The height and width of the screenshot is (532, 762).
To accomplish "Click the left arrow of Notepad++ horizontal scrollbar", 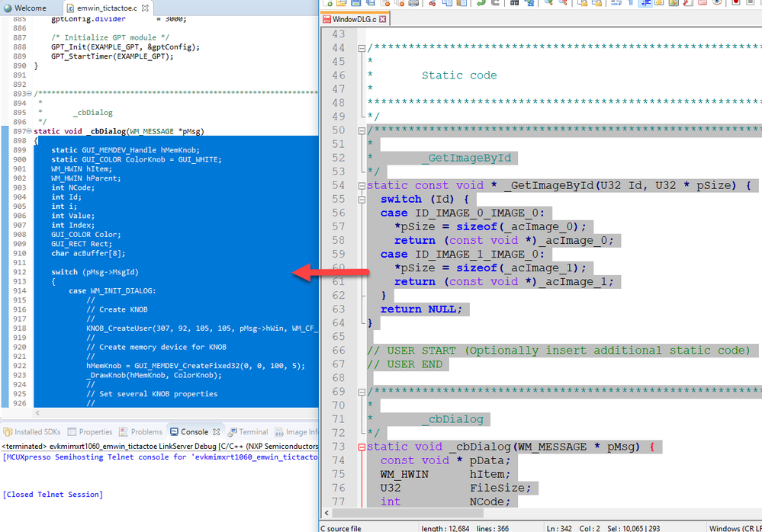I will (x=326, y=513).
